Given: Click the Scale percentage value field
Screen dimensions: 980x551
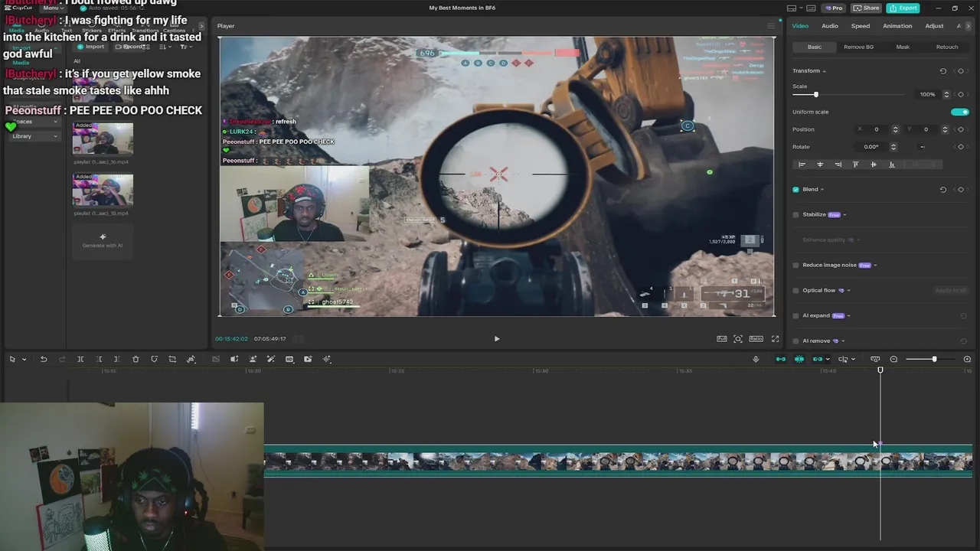Looking at the screenshot, I should tap(929, 94).
